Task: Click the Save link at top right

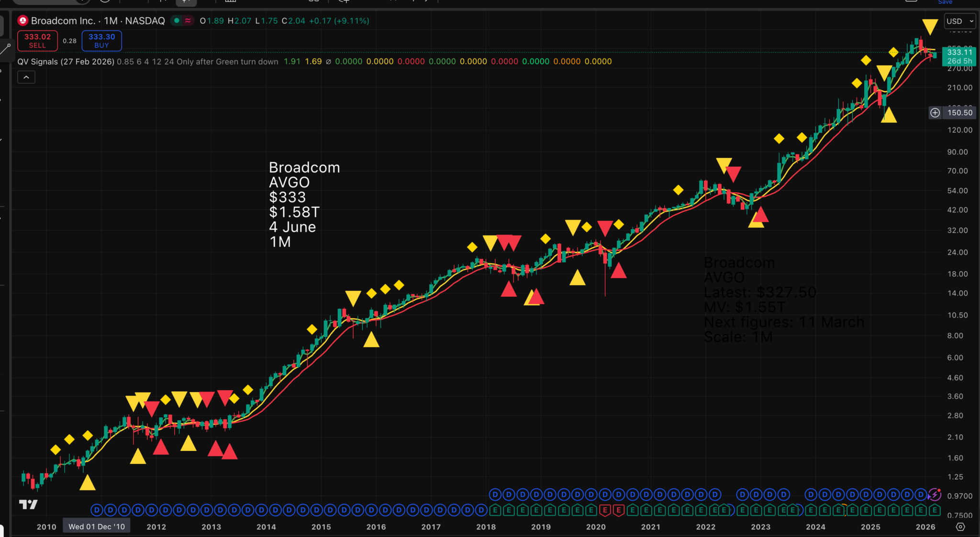Action: click(x=945, y=2)
